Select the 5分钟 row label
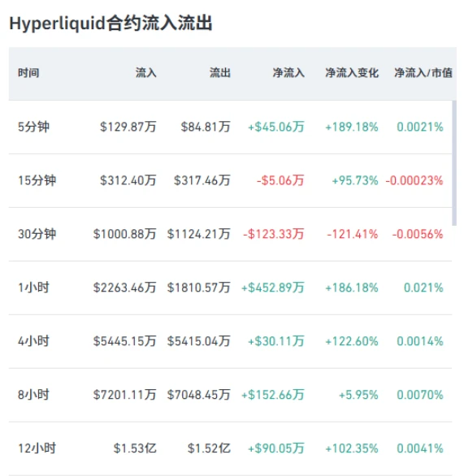The width and height of the screenshot is (464, 476). [x=33, y=127]
